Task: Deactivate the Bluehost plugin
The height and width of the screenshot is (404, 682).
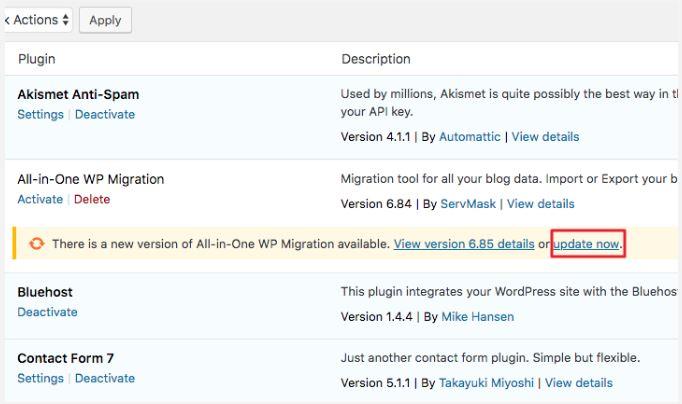Action: point(47,312)
